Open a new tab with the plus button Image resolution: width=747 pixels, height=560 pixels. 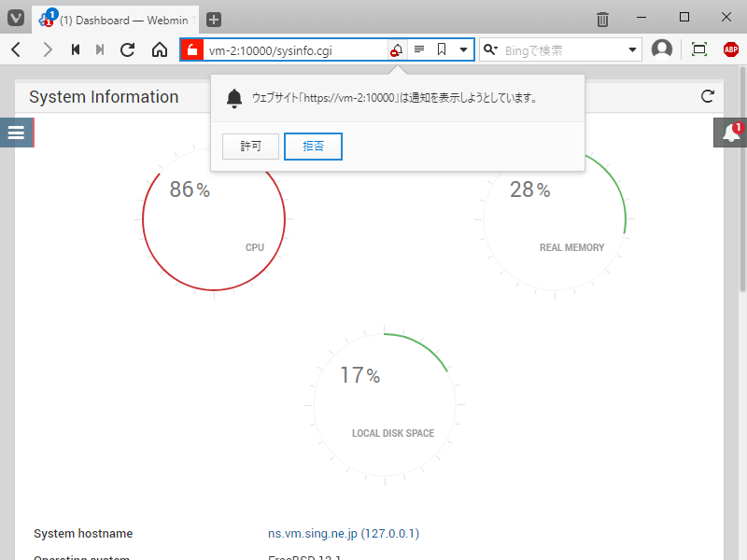215,19
